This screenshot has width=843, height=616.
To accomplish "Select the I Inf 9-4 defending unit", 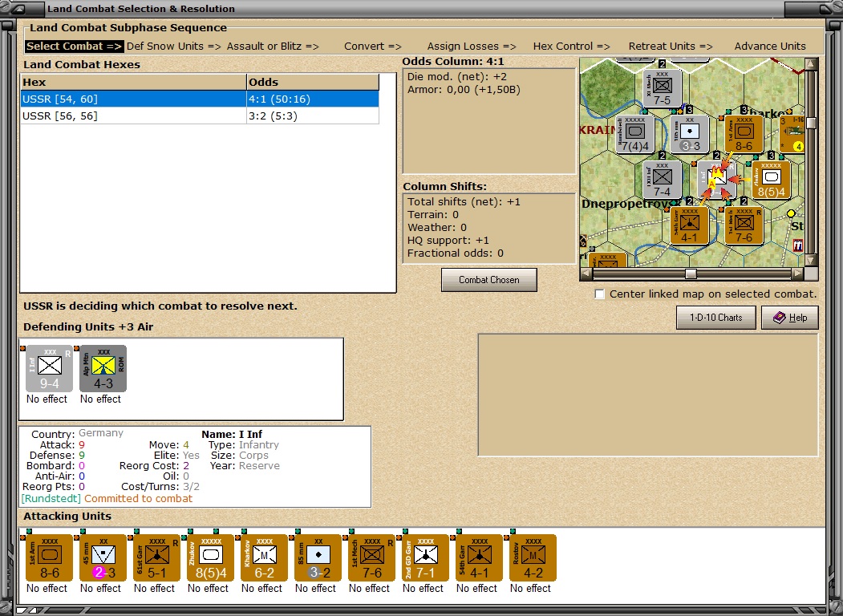I will click(x=50, y=368).
